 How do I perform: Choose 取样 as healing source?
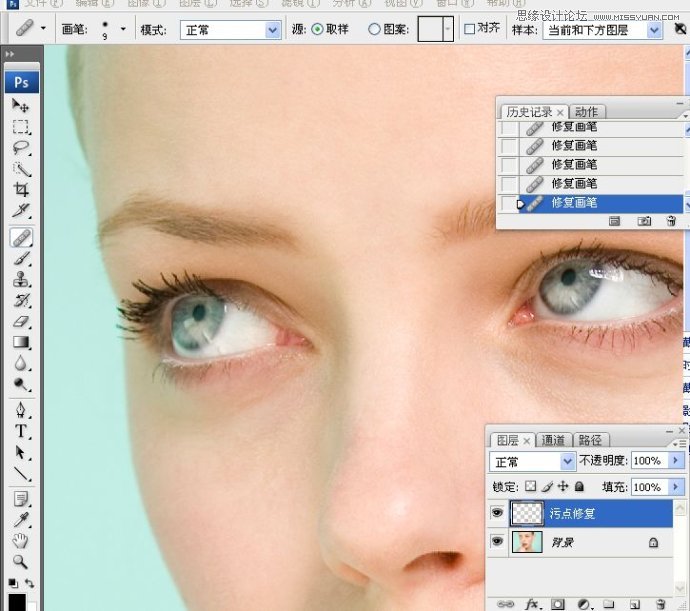(317, 29)
